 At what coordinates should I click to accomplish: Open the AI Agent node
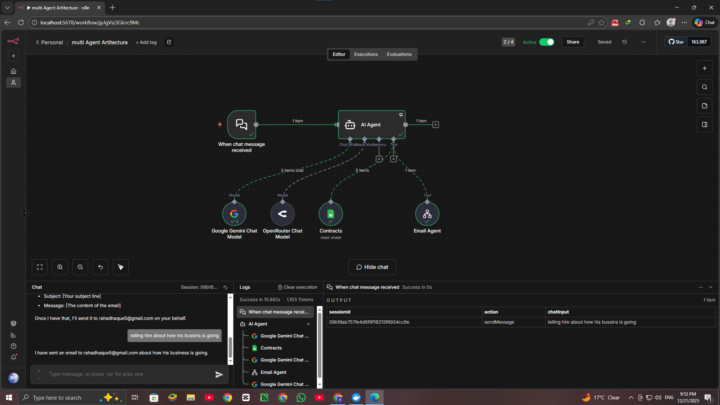click(371, 124)
